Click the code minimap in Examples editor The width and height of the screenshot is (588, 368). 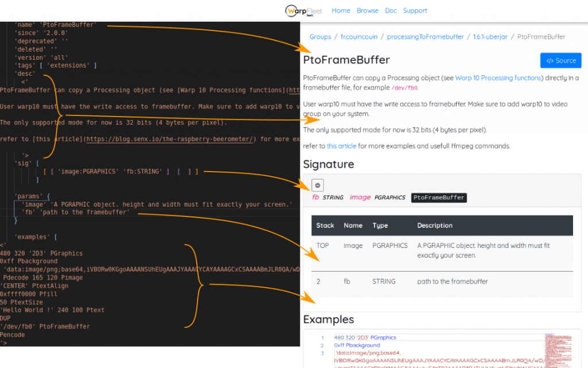pyautogui.click(x=558, y=350)
